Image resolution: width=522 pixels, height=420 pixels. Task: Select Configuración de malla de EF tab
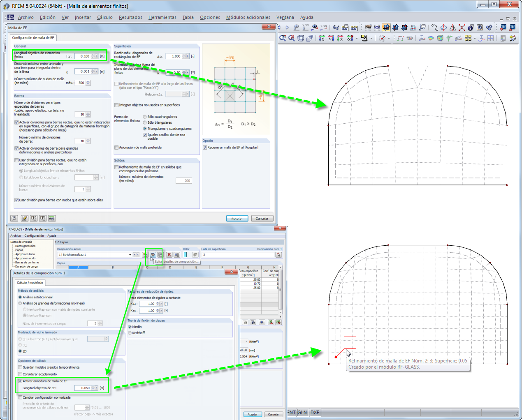(x=33, y=38)
